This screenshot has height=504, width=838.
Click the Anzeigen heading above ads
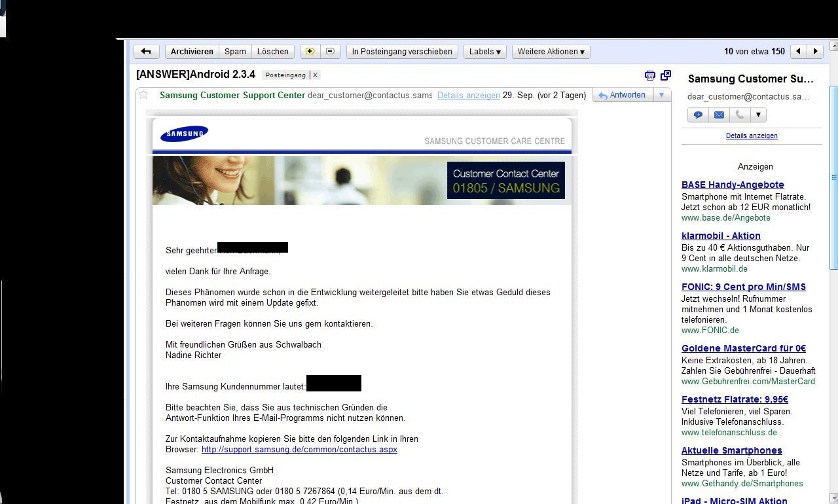tap(756, 166)
